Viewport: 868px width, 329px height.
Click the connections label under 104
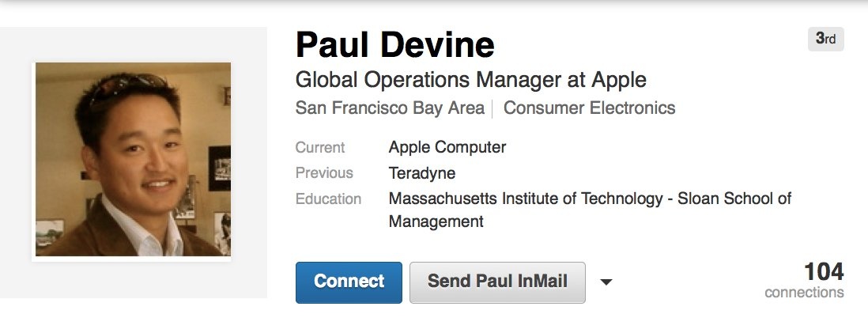[804, 293]
